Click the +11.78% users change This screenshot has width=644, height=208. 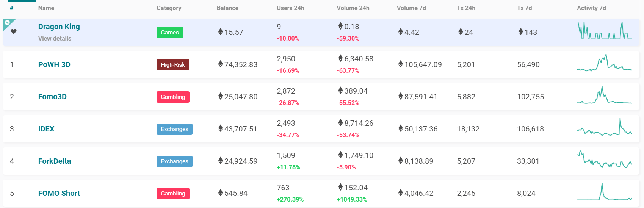coord(288,167)
